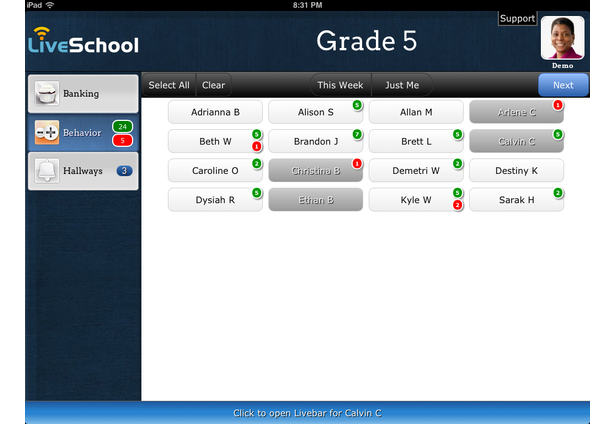Screen dimensions: 615x424
Task: Click the Banking jar icon
Action: click(x=47, y=93)
